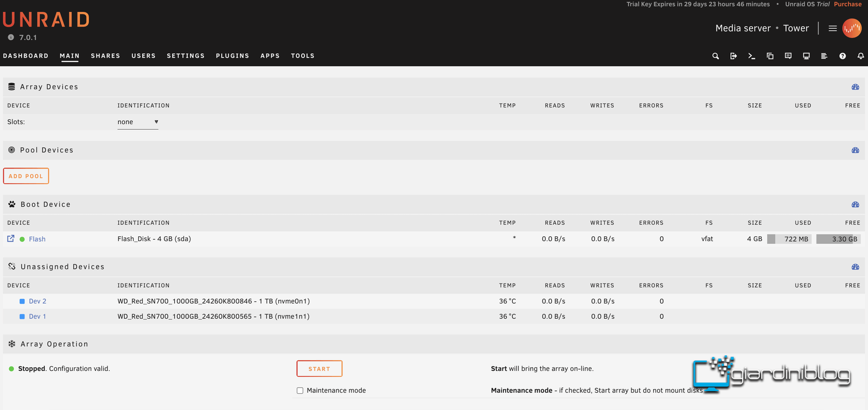Open the Dev 1 device link
868x410 pixels.
(37, 317)
